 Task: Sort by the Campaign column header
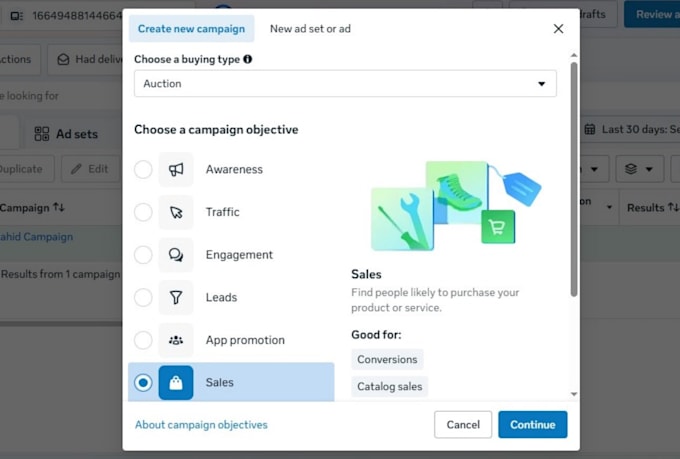(32, 208)
